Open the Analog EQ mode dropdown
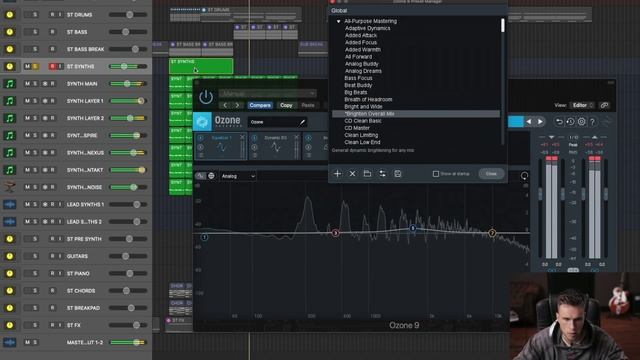Image resolution: width=640 pixels, height=360 pixels. 238,176
